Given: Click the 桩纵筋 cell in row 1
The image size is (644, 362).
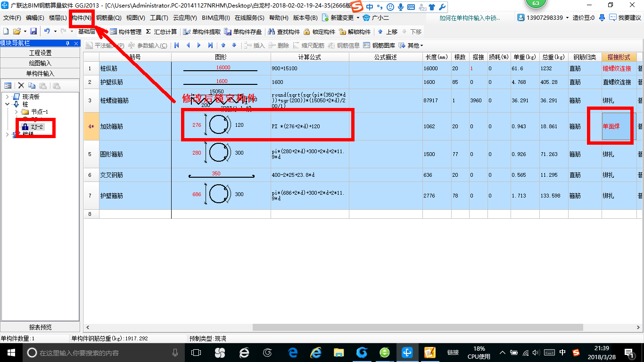Looking at the screenshot, I should click(x=135, y=68).
